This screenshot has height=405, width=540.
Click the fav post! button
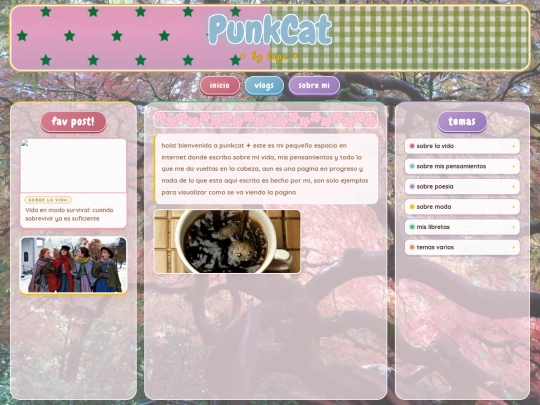73,122
